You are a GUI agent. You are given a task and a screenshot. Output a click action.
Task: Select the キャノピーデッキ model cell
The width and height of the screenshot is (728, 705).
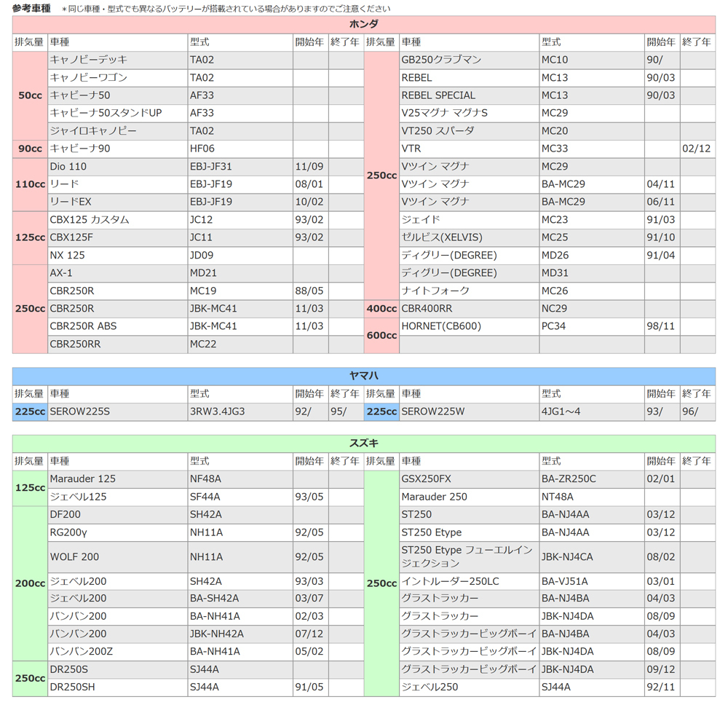click(118, 60)
